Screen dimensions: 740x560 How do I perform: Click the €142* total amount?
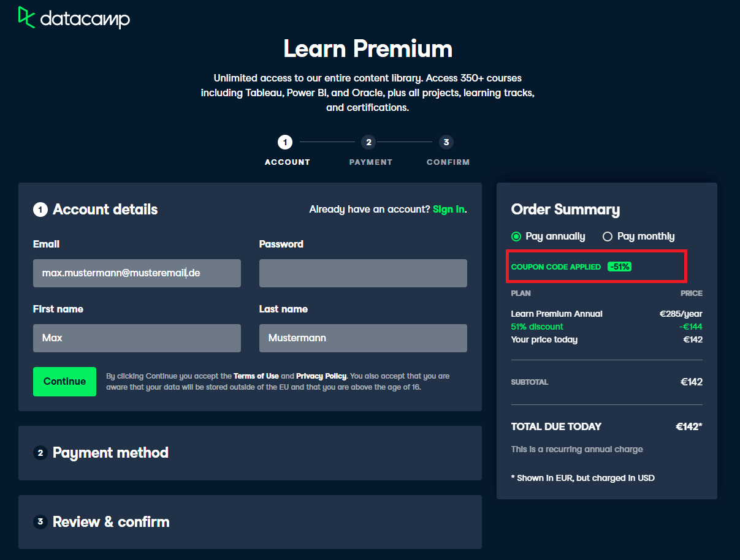[x=689, y=426]
